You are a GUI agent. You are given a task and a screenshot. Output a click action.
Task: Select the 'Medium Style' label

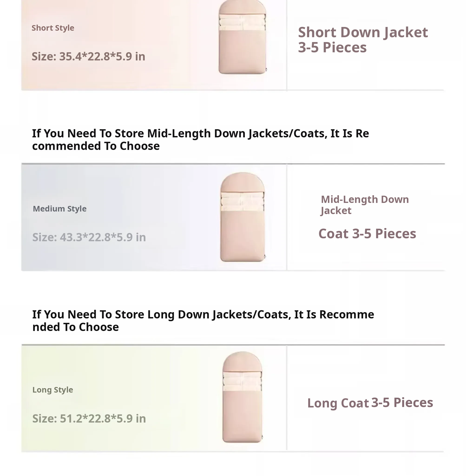[x=59, y=209]
